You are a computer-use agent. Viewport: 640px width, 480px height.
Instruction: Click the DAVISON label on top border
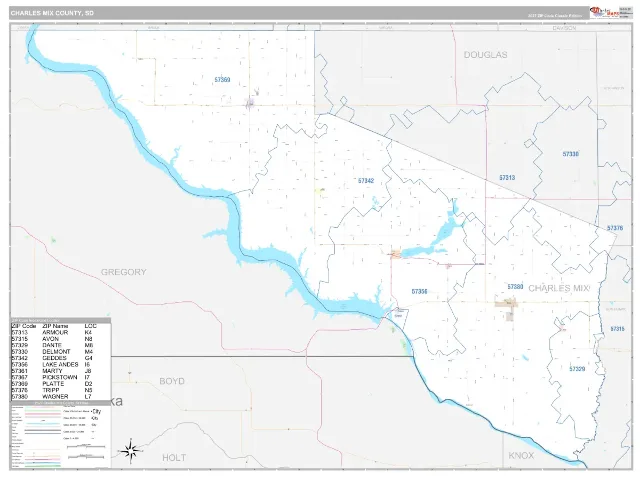(x=564, y=28)
